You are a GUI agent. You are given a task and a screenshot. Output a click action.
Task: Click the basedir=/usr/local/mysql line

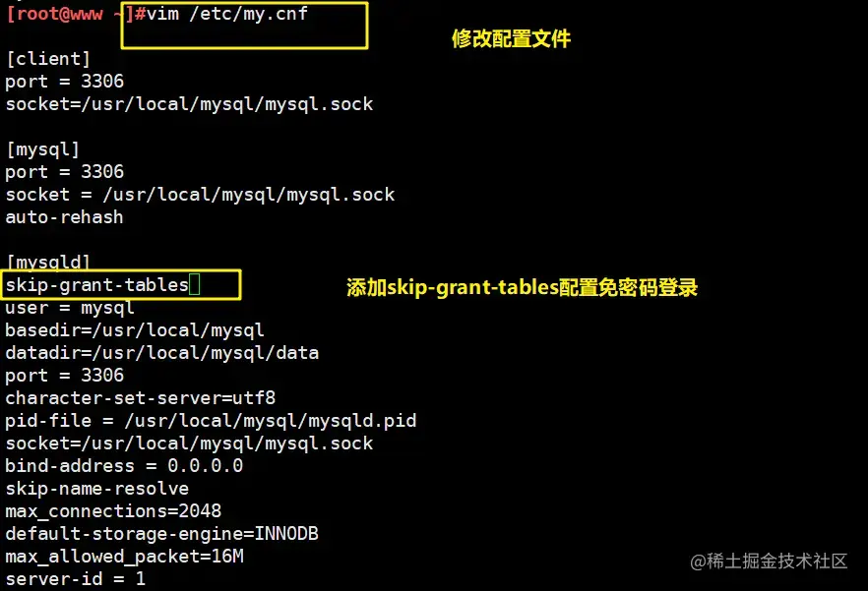tap(135, 330)
